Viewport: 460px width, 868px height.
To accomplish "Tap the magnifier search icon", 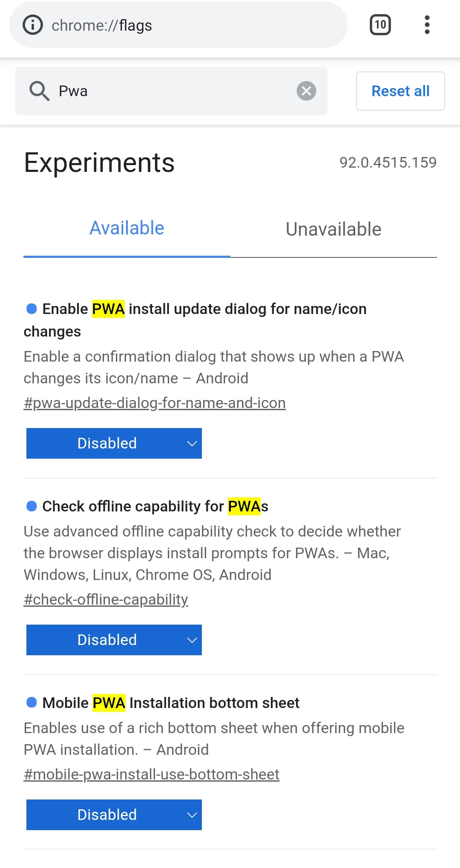I will click(39, 91).
